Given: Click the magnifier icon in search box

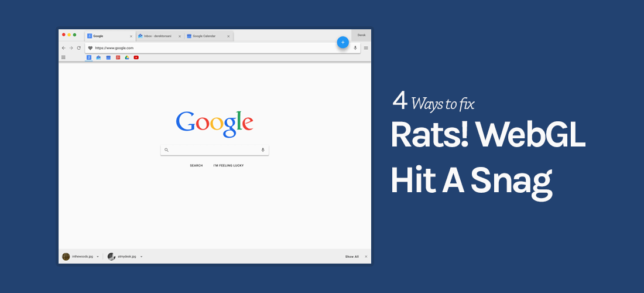Looking at the screenshot, I should (166, 150).
